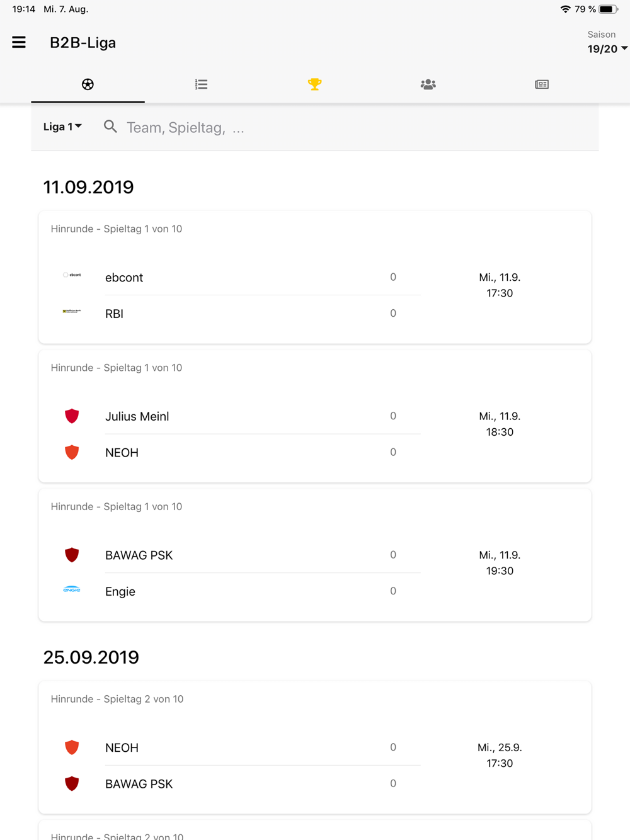Open the trophy tab
The image size is (630, 840).
click(314, 84)
